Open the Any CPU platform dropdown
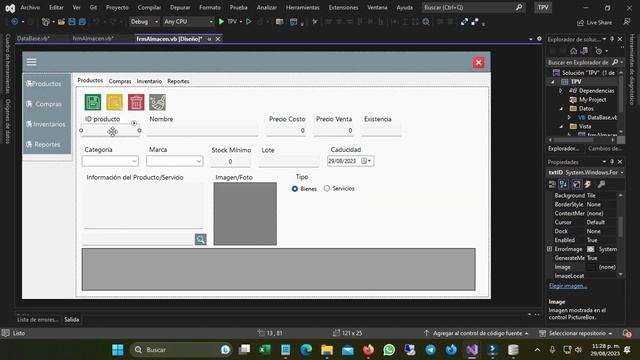This screenshot has width=640, height=360. (188, 22)
